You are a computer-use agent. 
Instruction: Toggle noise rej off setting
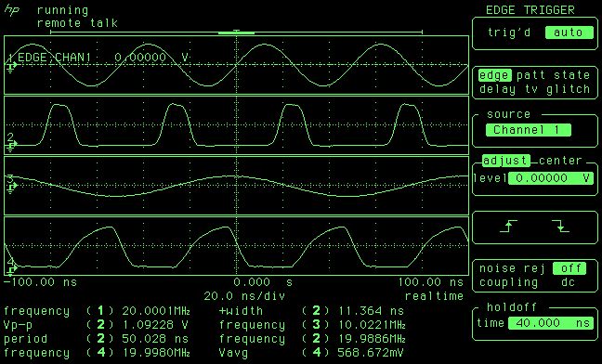click(570, 268)
